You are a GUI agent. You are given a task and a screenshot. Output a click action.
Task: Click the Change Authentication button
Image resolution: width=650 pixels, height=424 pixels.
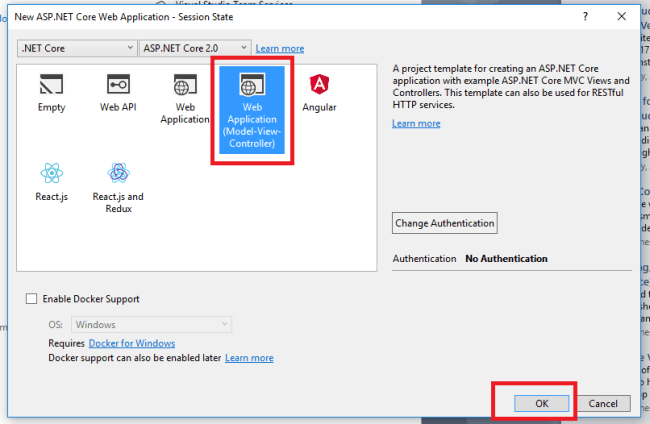tap(445, 223)
